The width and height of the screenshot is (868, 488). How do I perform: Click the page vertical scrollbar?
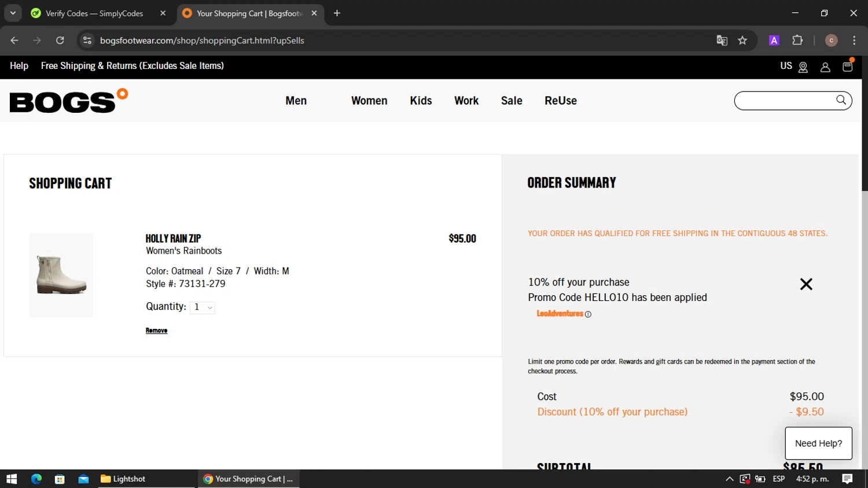pyautogui.click(x=865, y=123)
